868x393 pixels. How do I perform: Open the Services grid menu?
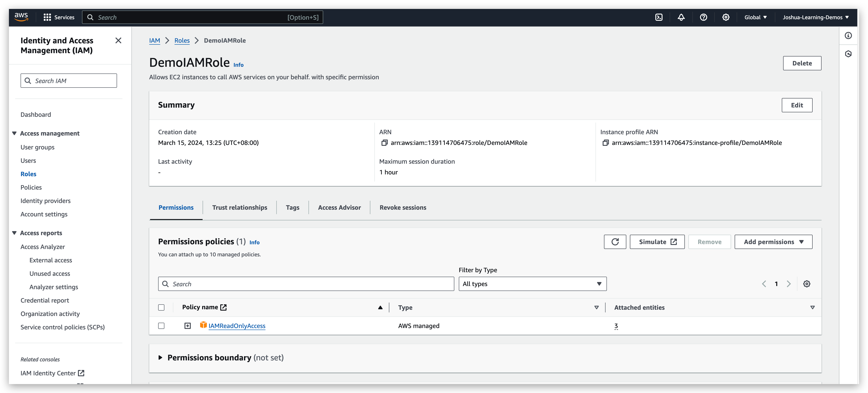pyautogui.click(x=47, y=17)
